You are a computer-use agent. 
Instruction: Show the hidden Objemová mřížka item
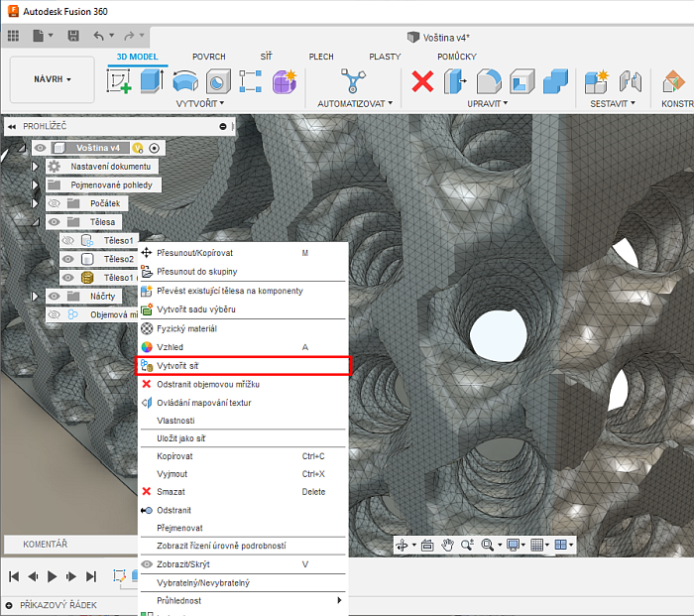[54, 314]
